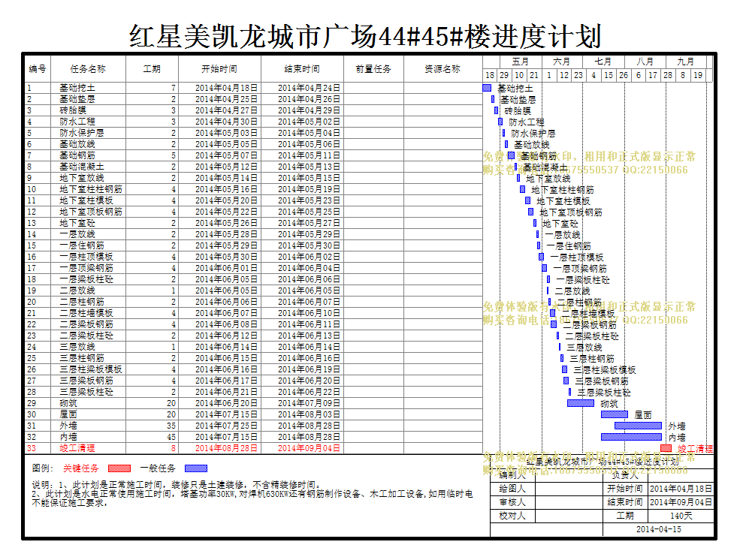Click the 五月 month header on the timeline
Image resolution: width=737 pixels, height=560 pixels.
[521, 62]
